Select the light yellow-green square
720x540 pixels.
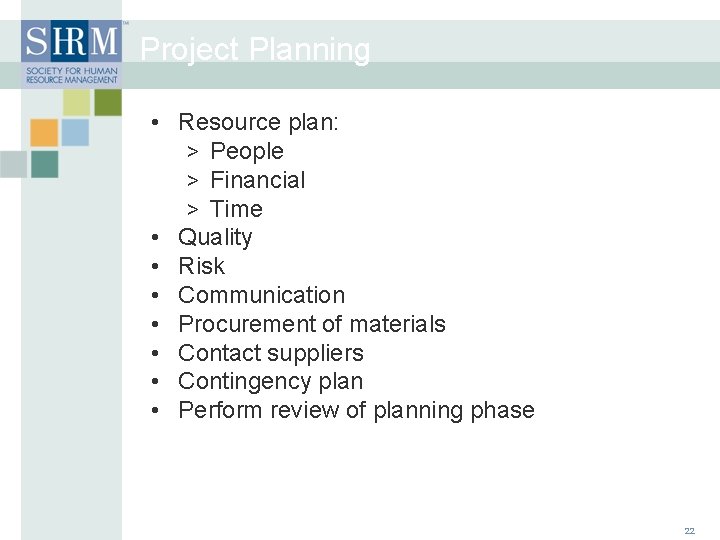pos(77,102)
